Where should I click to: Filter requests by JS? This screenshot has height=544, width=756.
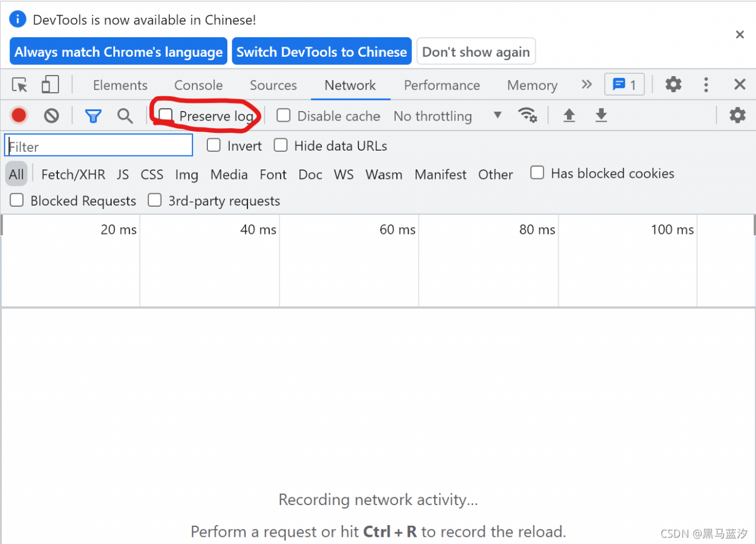(x=123, y=174)
